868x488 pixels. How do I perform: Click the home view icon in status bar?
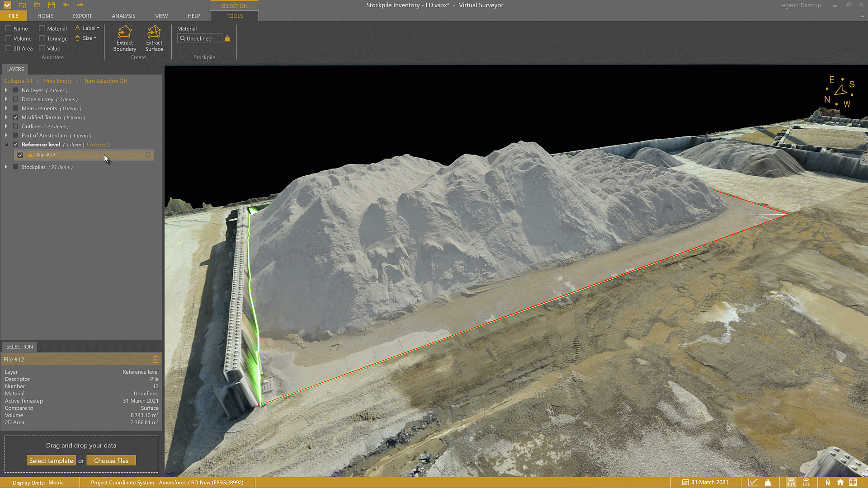841,482
